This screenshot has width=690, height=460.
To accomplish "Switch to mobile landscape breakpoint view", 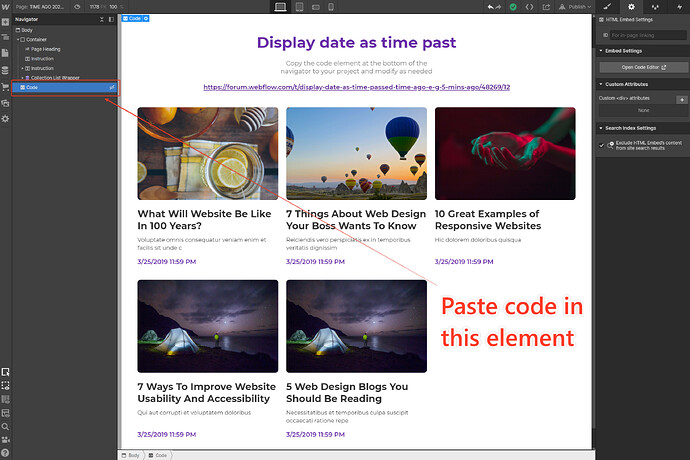I will [316, 7].
